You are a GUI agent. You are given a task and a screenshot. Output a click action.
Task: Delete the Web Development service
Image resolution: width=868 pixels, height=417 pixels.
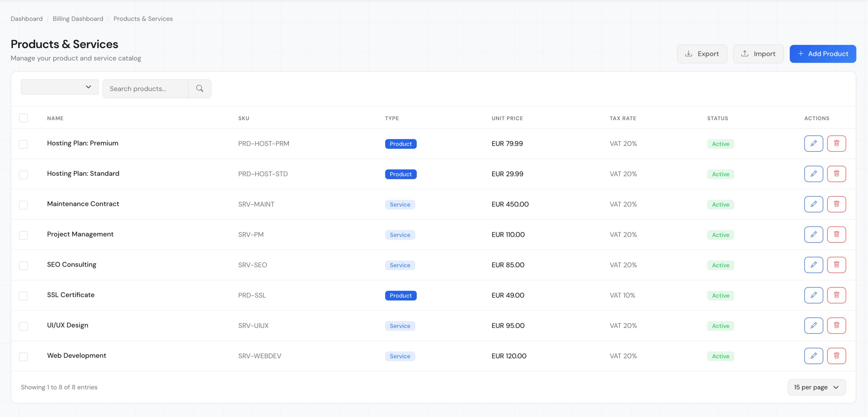click(836, 356)
